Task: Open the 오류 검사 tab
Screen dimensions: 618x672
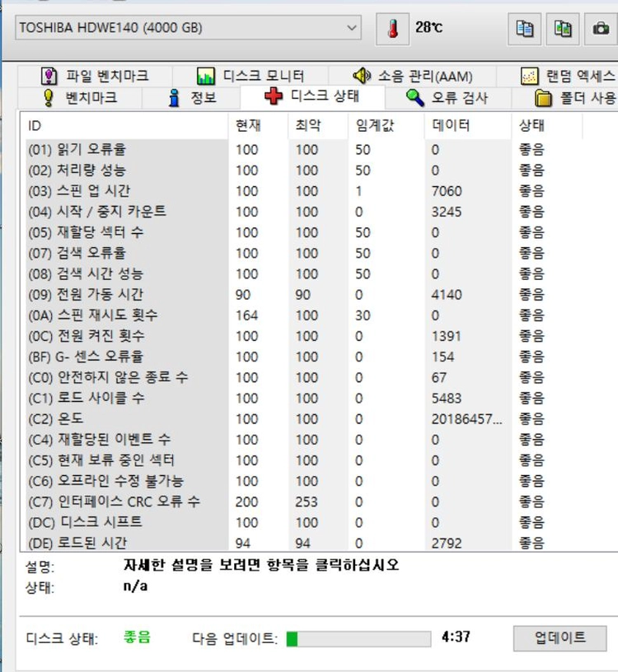Action: pyautogui.click(x=447, y=98)
